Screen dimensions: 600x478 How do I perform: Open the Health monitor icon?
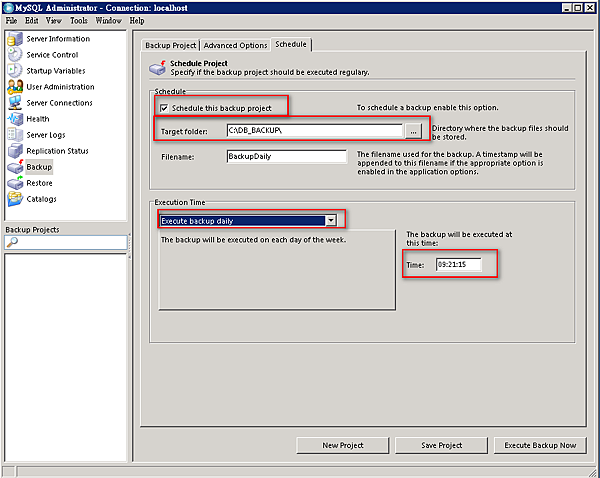(x=15, y=119)
